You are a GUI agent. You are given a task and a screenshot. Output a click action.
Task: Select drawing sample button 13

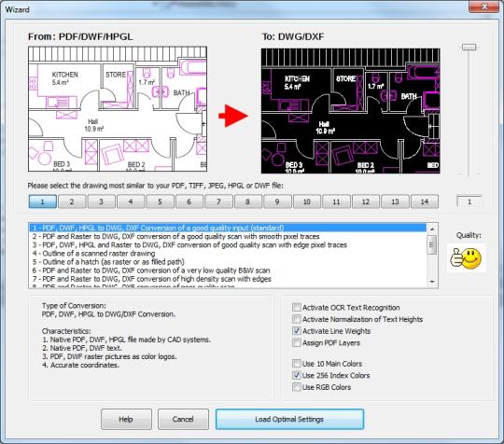point(395,201)
